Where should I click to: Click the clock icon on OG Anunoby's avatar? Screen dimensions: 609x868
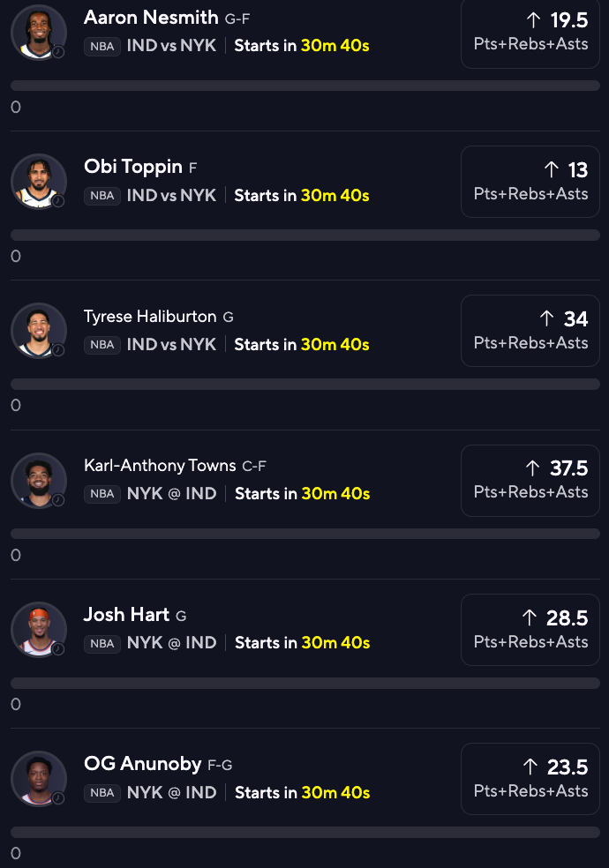58,798
